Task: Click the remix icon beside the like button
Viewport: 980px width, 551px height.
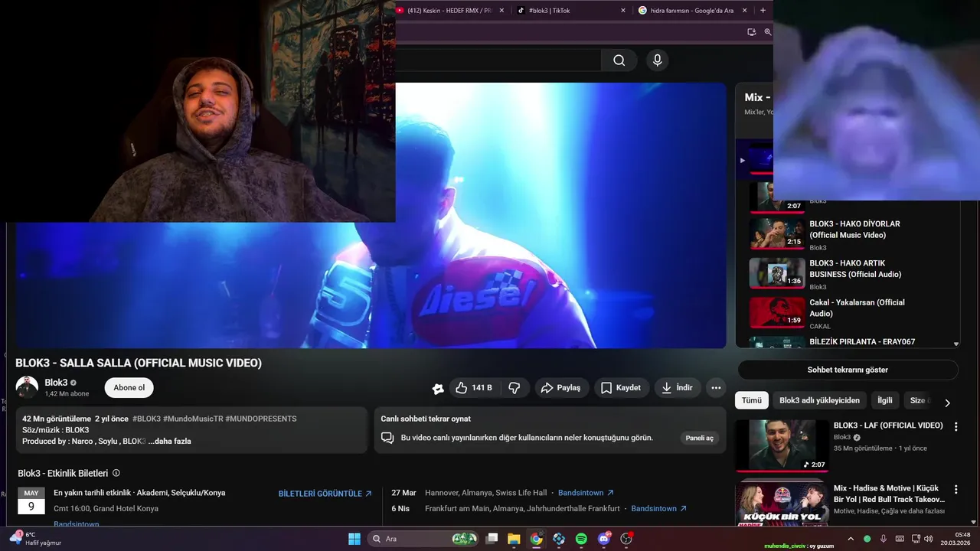Action: tap(438, 389)
